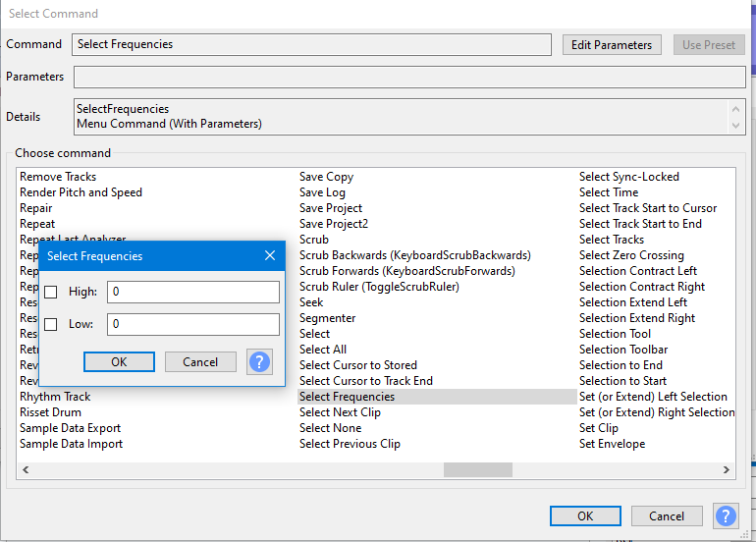The width and height of the screenshot is (756, 542).
Task: Select Save Project command
Action: [x=331, y=208]
